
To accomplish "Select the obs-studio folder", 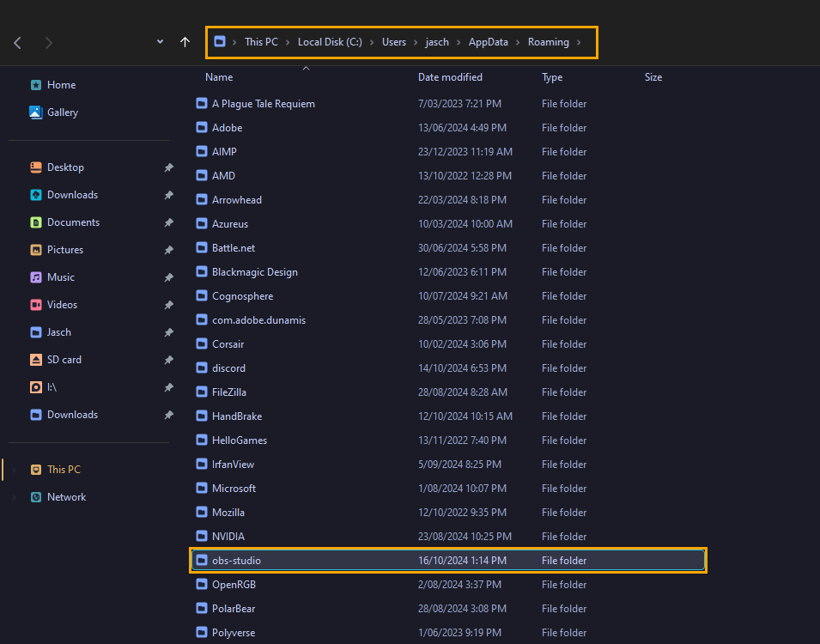I will [x=448, y=561].
